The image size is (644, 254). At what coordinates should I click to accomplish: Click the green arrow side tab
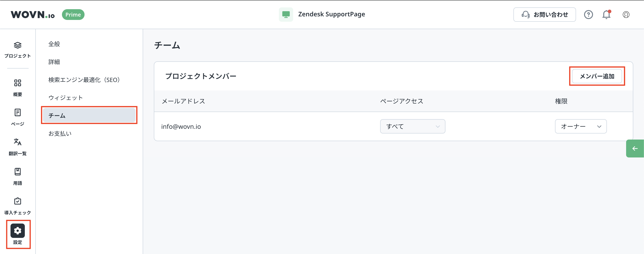click(635, 149)
